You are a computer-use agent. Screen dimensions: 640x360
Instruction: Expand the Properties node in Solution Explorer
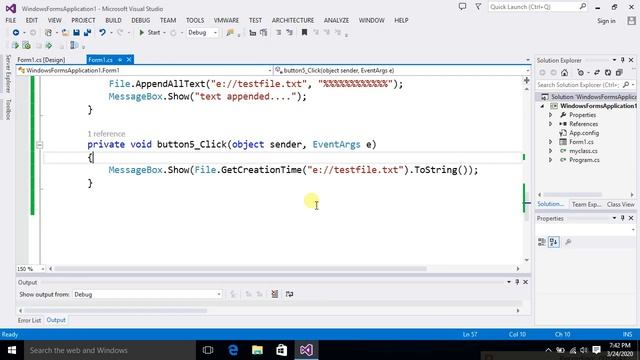pyautogui.click(x=550, y=115)
